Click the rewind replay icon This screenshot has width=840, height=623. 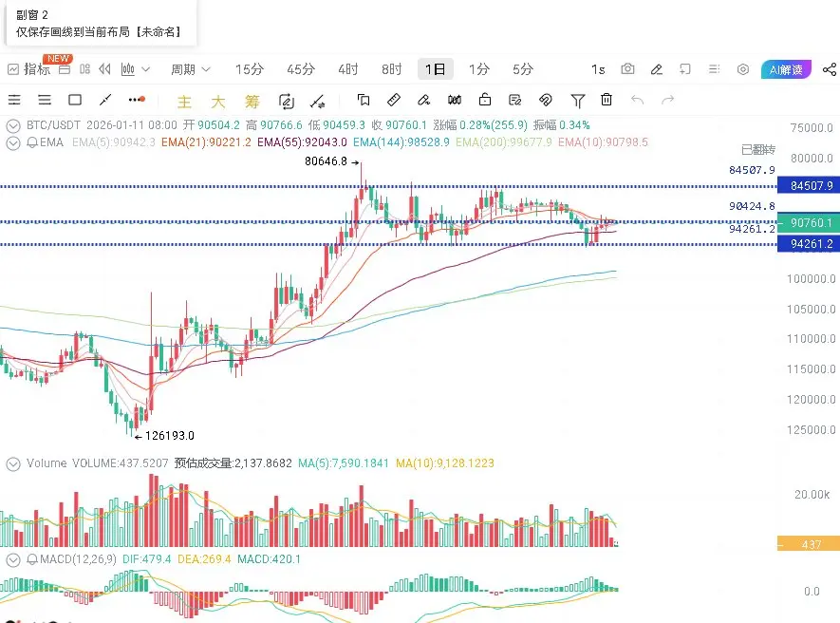point(105,69)
